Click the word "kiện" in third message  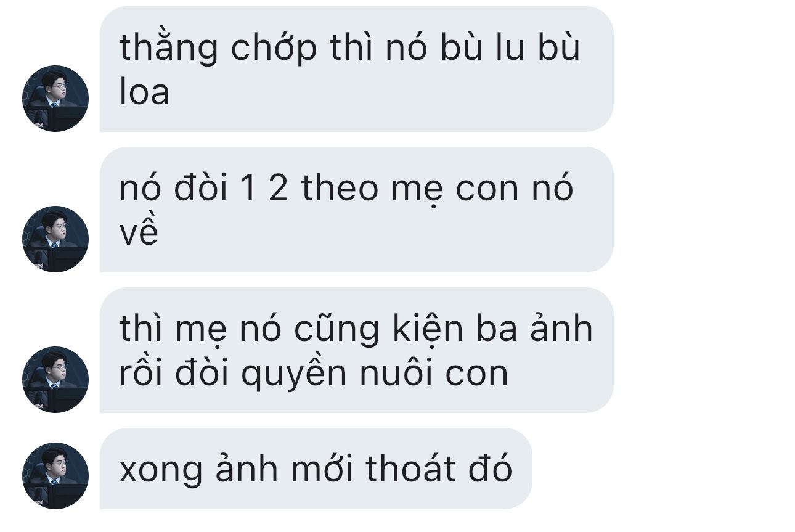pos(430,328)
